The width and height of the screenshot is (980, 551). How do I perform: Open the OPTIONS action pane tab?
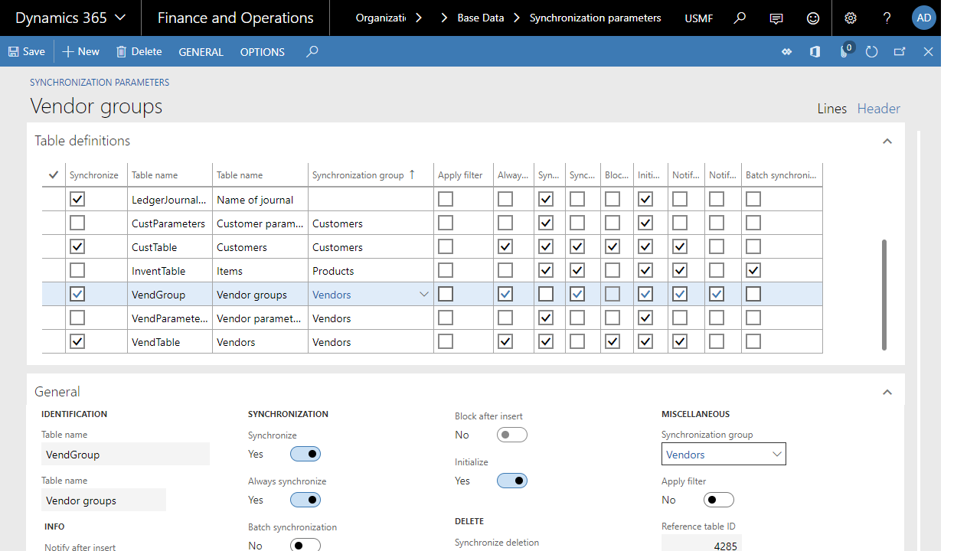(x=263, y=51)
